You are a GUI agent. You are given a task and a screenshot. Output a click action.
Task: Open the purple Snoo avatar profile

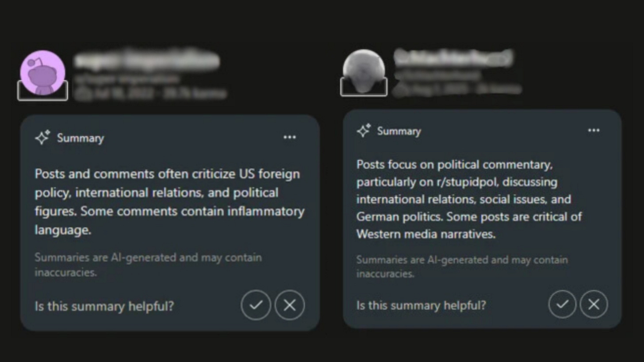point(42,73)
